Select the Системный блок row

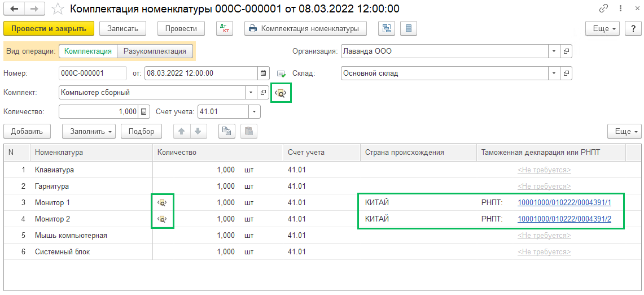pos(321,252)
